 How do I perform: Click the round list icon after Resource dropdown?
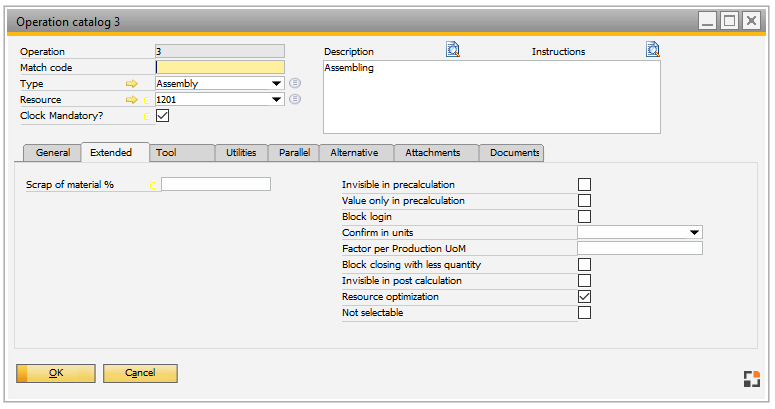point(295,100)
